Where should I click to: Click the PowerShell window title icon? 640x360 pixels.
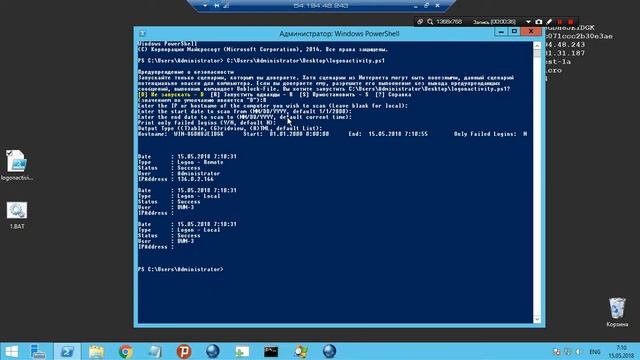point(142,33)
